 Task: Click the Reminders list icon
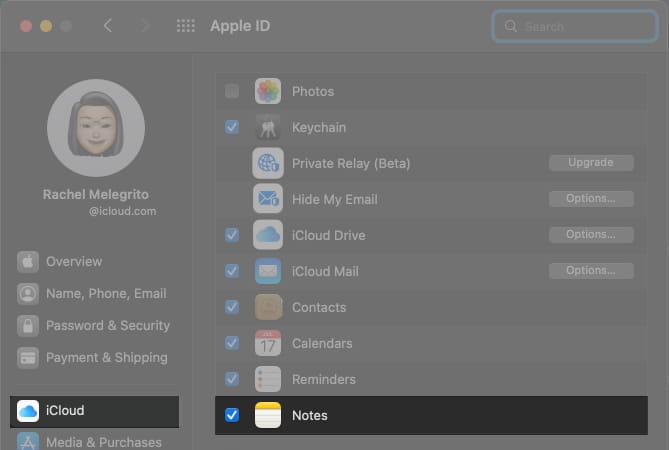click(268, 379)
